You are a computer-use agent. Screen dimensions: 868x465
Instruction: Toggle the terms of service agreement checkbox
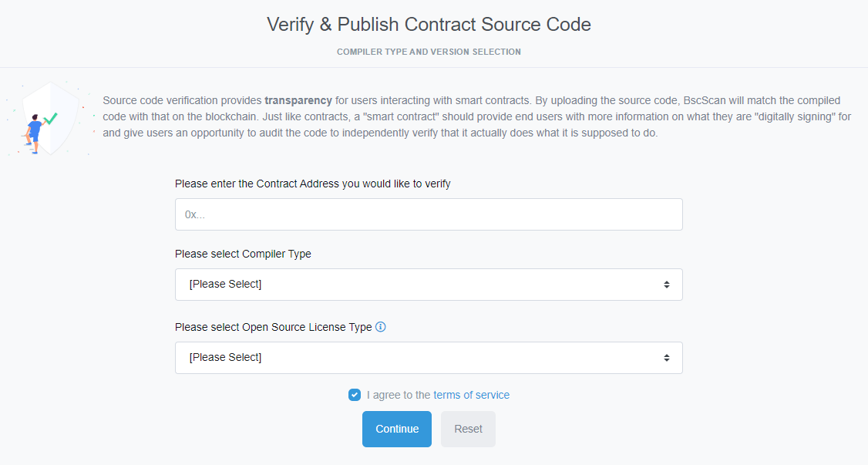click(355, 395)
